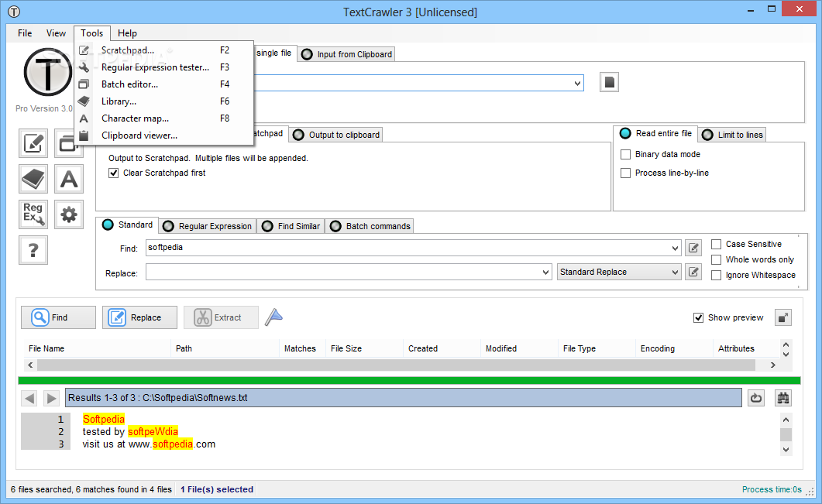
Task: Click the Results 1-3 of 3 path bar
Action: 403,398
